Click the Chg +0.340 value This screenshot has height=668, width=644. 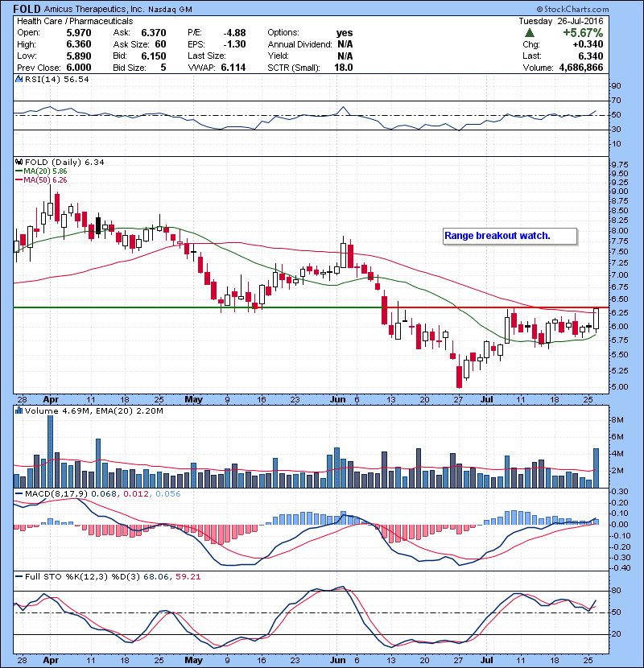[588, 44]
